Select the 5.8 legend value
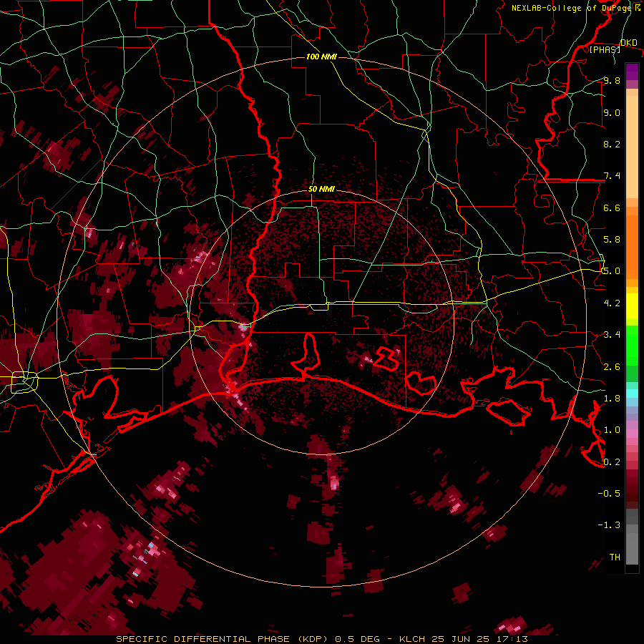 pos(612,240)
